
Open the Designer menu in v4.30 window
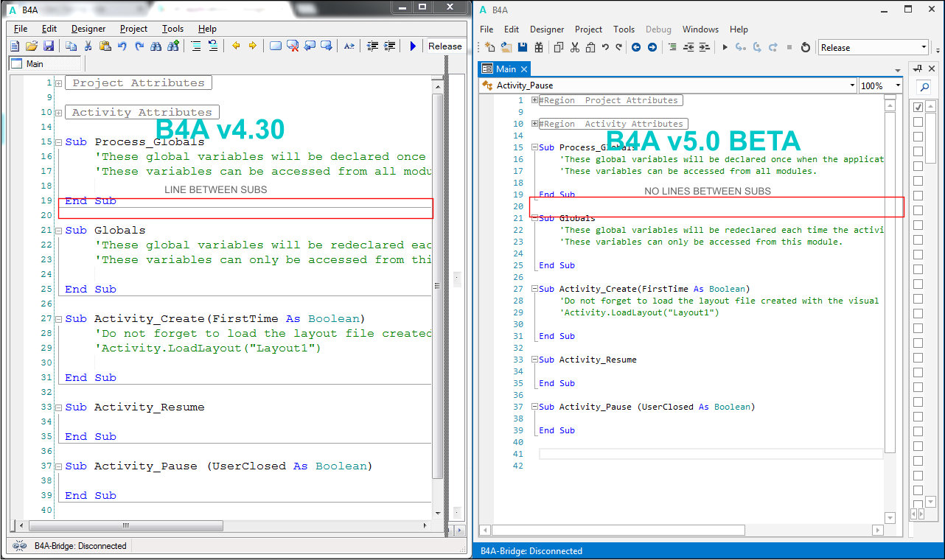pyautogui.click(x=88, y=29)
